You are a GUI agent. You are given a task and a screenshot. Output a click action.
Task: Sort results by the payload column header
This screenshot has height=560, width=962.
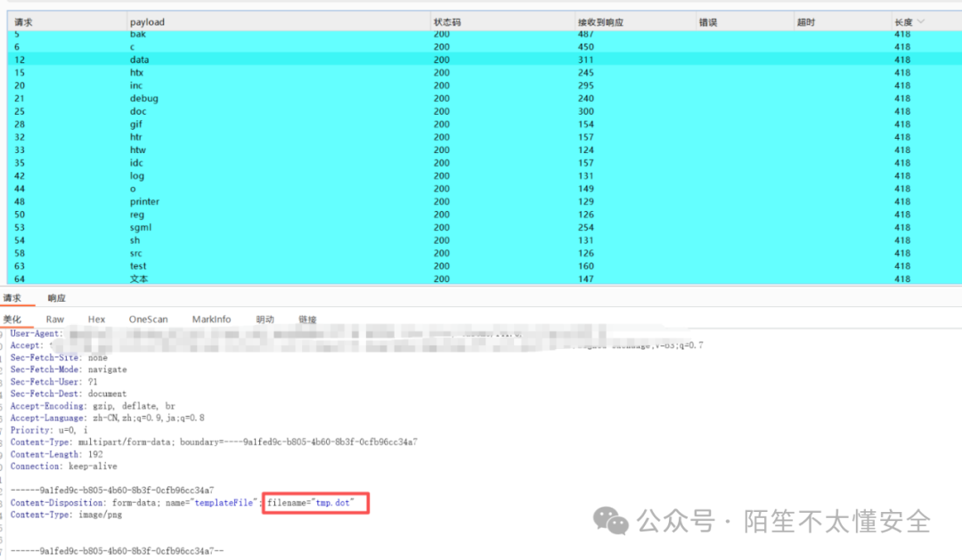pos(147,22)
